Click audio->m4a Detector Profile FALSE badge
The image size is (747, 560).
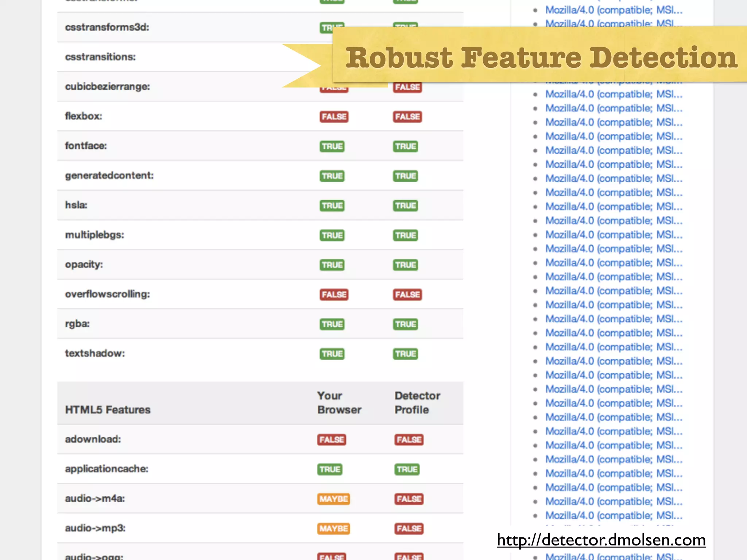tap(409, 499)
